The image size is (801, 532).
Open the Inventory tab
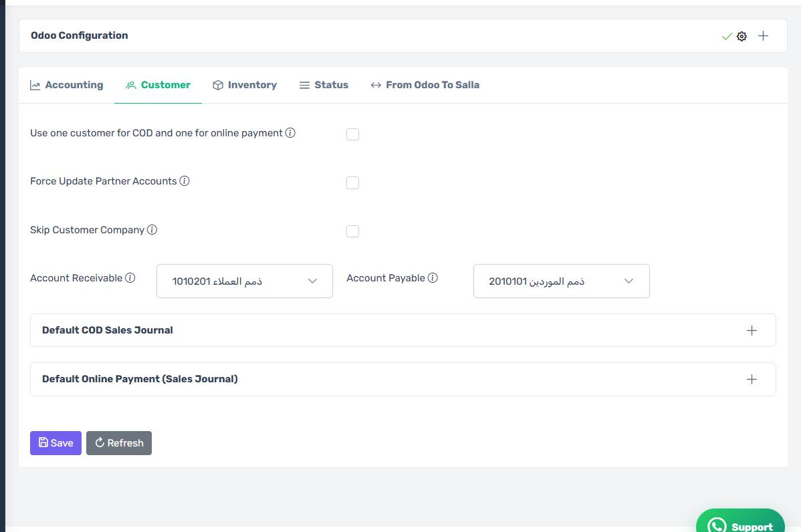click(x=245, y=86)
